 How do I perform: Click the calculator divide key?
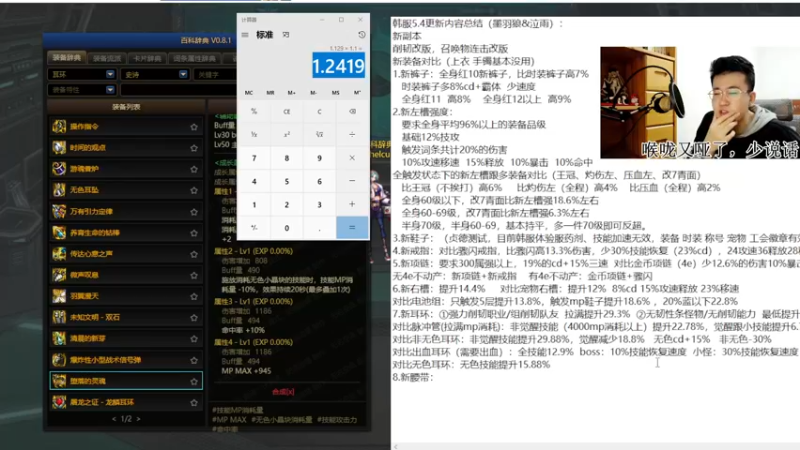352,135
